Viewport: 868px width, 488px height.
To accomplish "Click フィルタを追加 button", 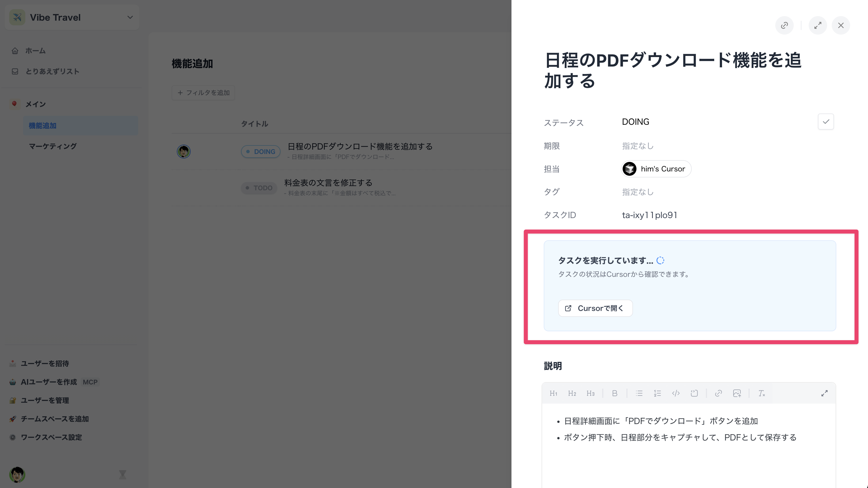I will pos(203,93).
